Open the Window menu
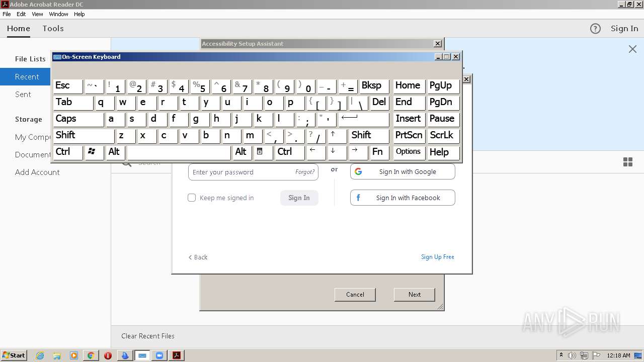Viewport: 644px width, 362px height. coord(59,14)
